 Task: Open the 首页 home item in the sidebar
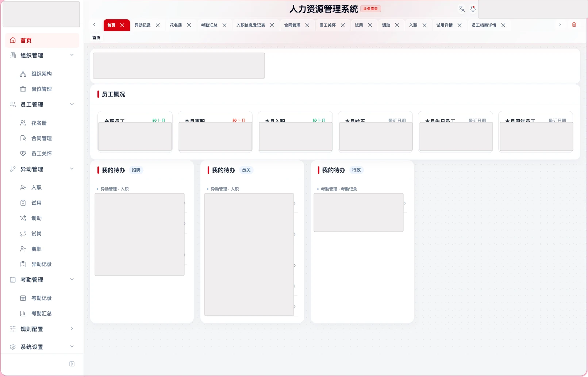pos(42,40)
